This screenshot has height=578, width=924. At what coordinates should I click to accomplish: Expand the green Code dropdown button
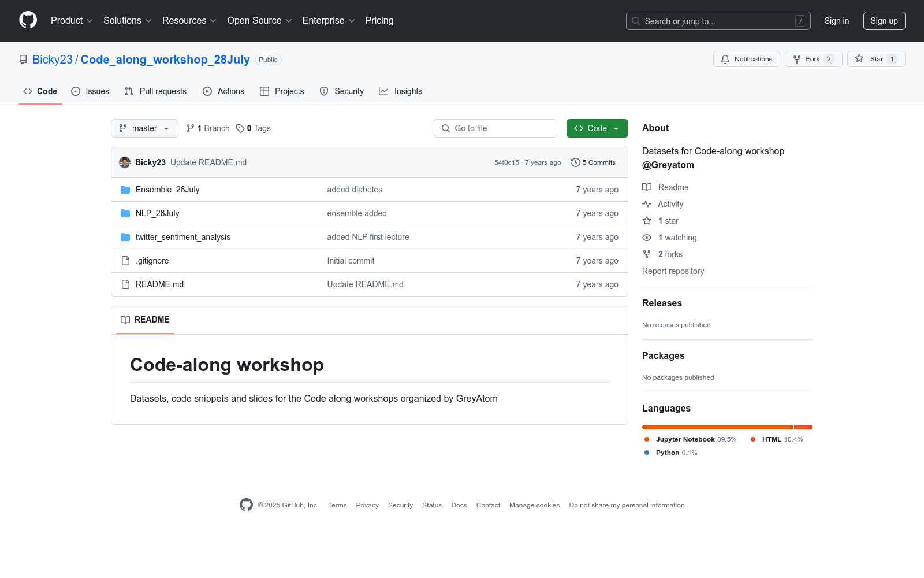[597, 128]
